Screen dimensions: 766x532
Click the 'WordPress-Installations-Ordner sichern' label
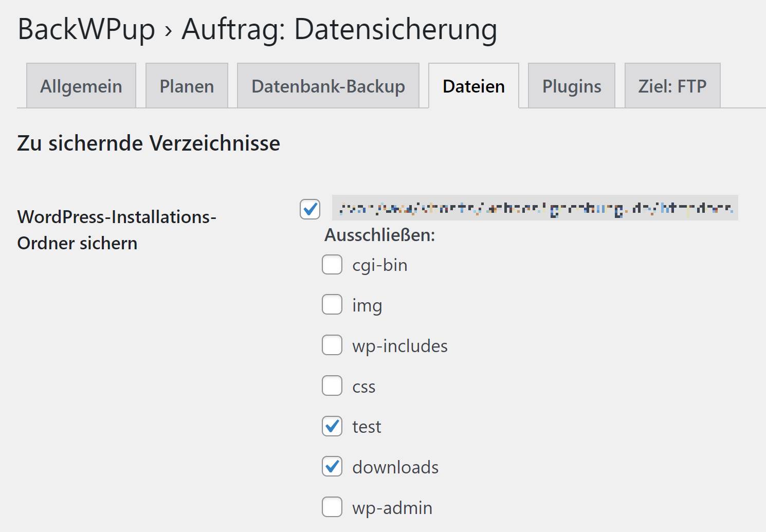pos(117,230)
